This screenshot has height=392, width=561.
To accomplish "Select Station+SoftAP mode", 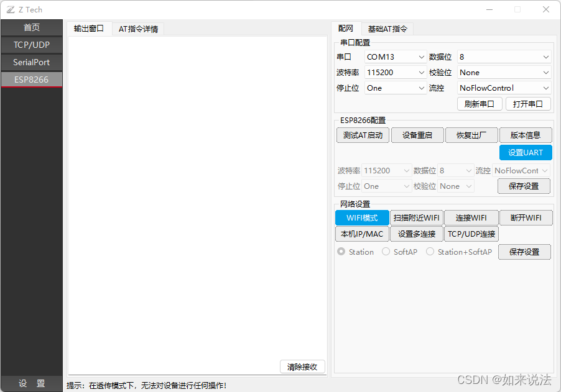I will tap(430, 252).
